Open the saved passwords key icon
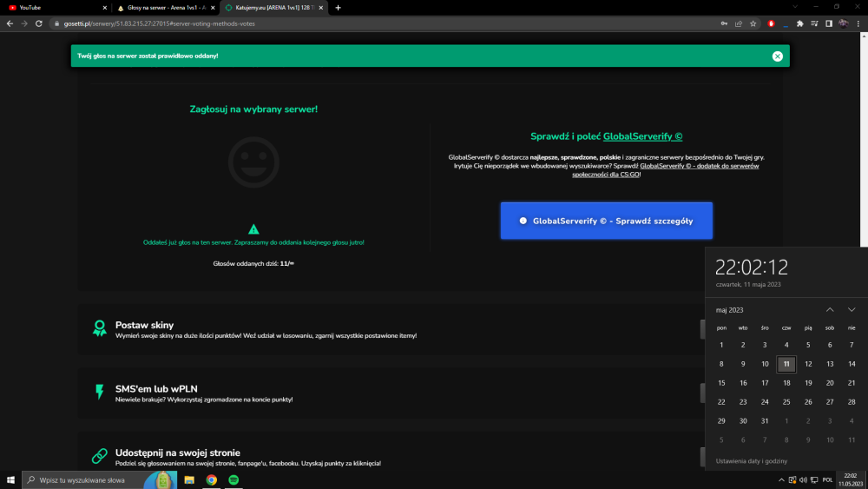The image size is (868, 489). (x=724, y=23)
